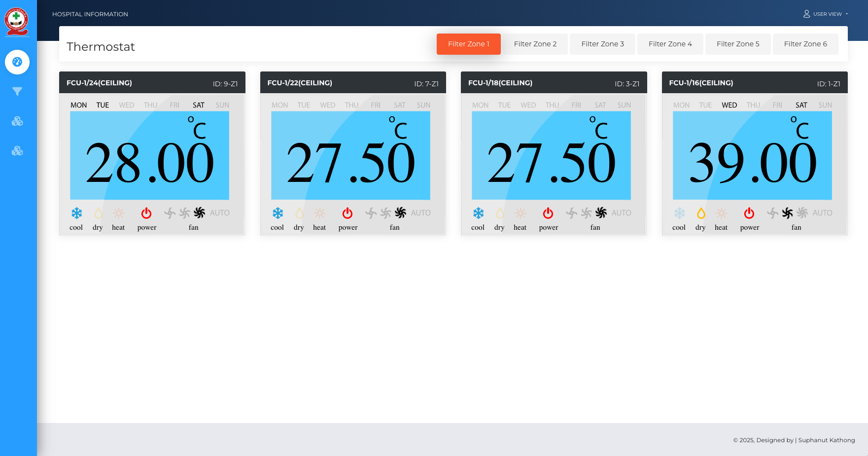Enable cool mode on FCU-1/24(CEILING)

(x=76, y=213)
